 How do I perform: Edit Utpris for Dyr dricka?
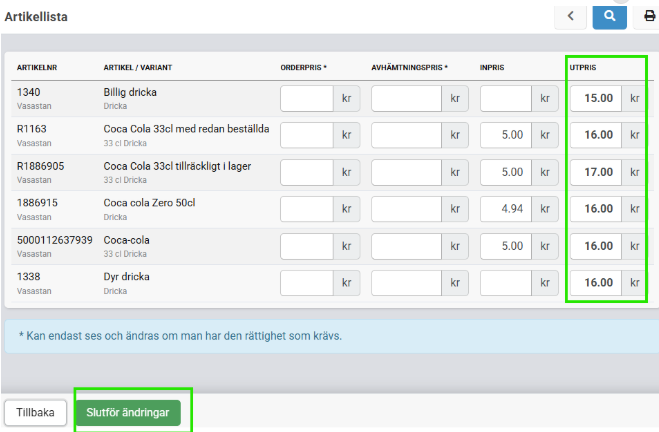click(x=595, y=283)
